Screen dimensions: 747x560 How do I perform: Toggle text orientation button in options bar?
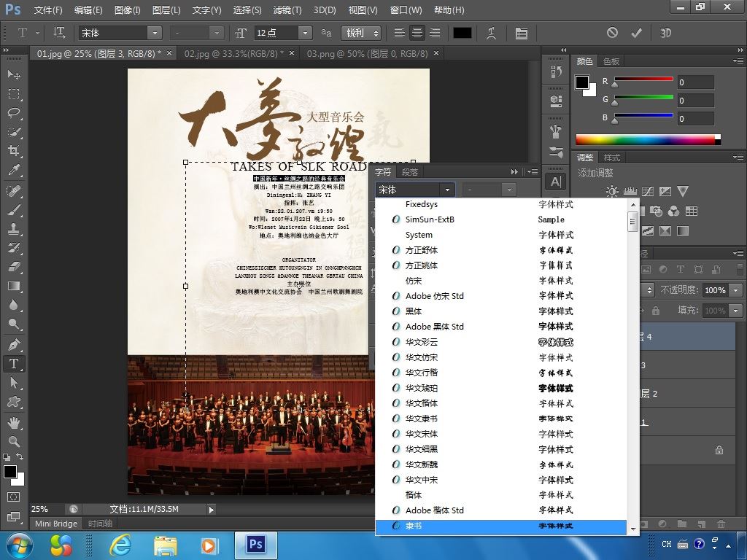coord(60,33)
